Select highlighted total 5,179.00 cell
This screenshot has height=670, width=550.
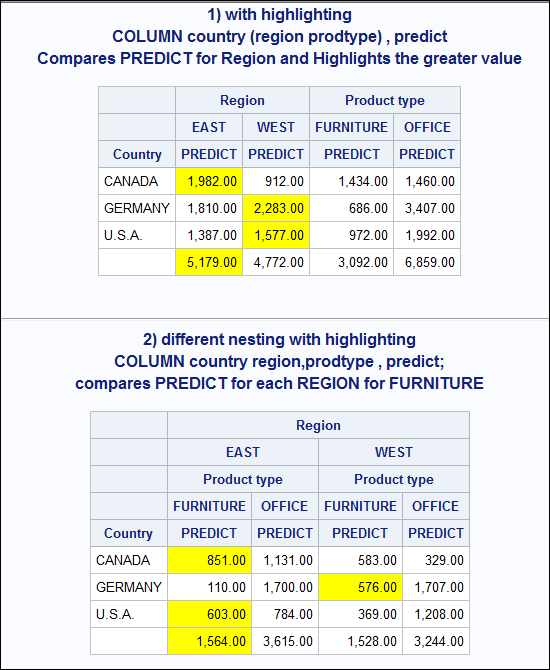pyautogui.click(x=209, y=262)
